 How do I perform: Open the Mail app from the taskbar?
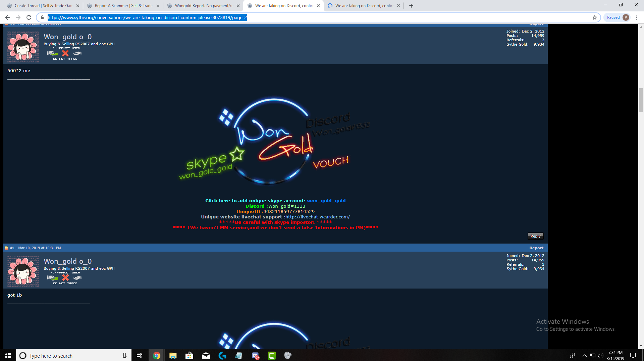[206, 356]
